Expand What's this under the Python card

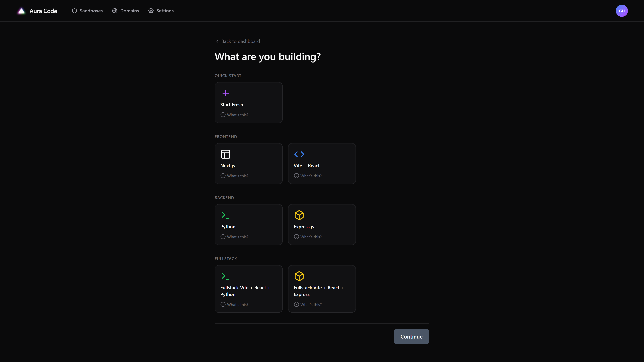[234, 237]
